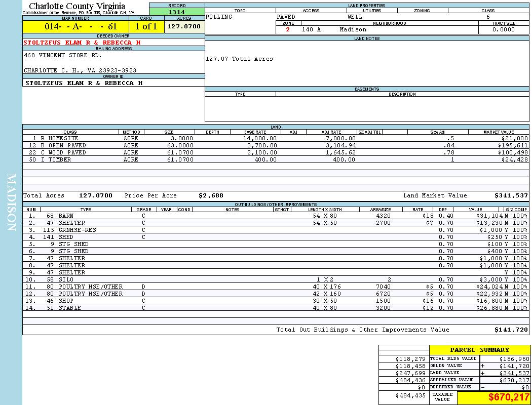Click the Madison neighborhood value
Viewport: 532px width, 405px height.
353,29
